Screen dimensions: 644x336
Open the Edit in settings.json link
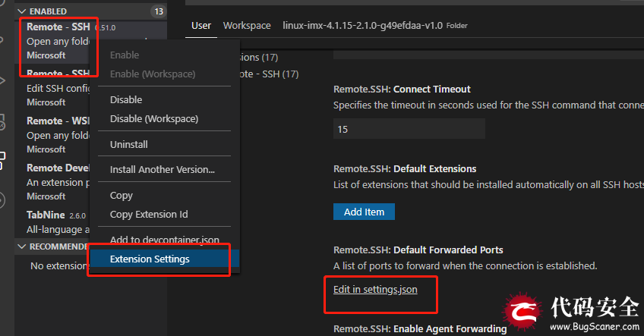point(375,289)
